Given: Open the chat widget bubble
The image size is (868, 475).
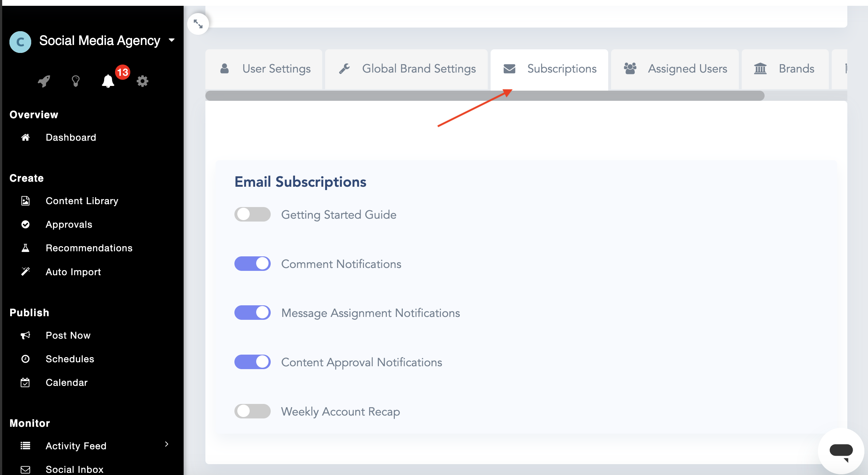Looking at the screenshot, I should (x=841, y=451).
